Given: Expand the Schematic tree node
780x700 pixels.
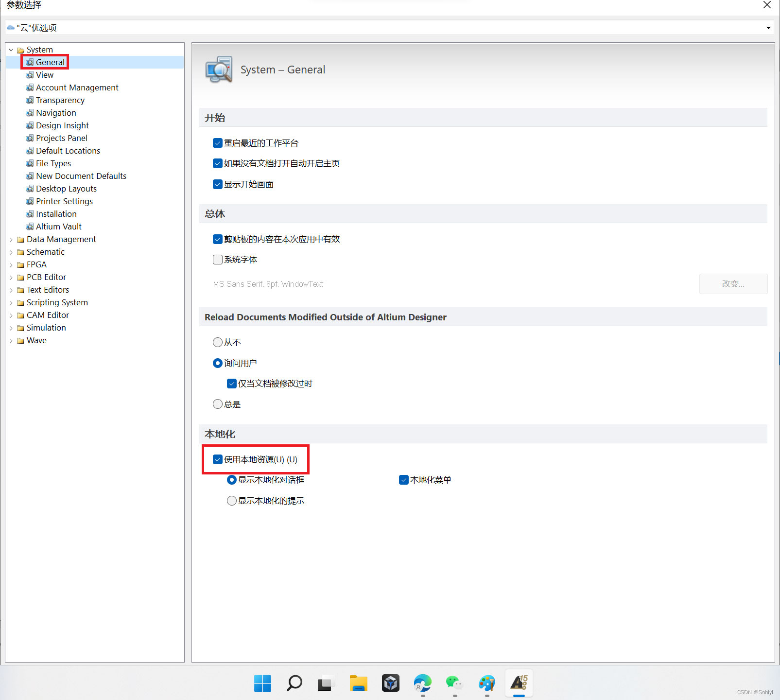Looking at the screenshot, I should tap(11, 252).
